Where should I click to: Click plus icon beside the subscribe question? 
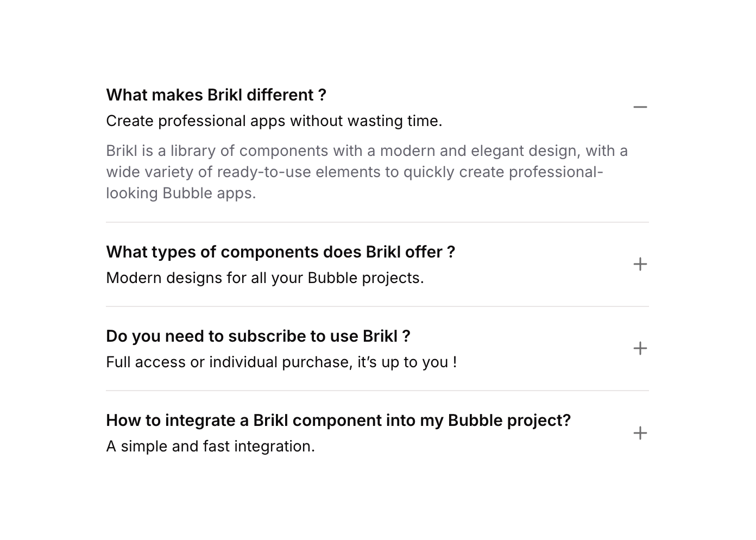click(x=640, y=348)
